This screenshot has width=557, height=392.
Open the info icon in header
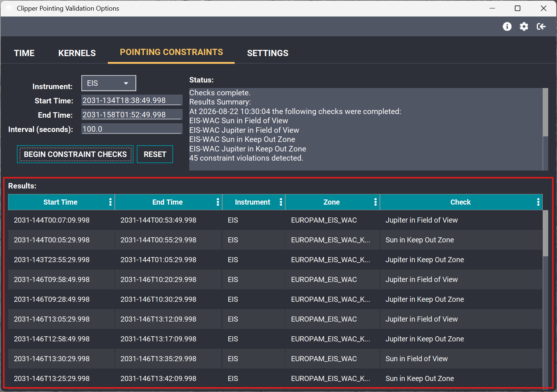tap(507, 26)
